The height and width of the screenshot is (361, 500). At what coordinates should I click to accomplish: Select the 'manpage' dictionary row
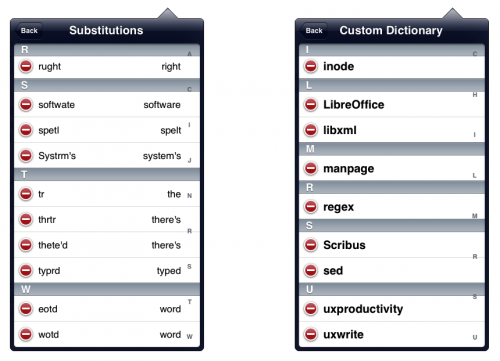[x=392, y=168]
